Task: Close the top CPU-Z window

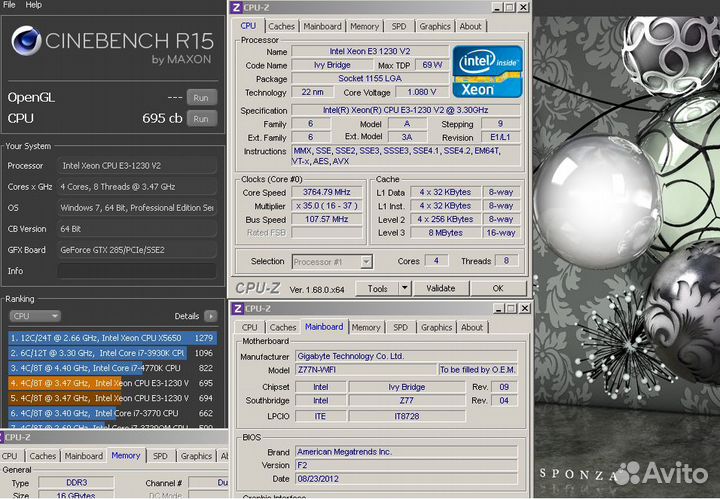Action: pyautogui.click(x=523, y=8)
